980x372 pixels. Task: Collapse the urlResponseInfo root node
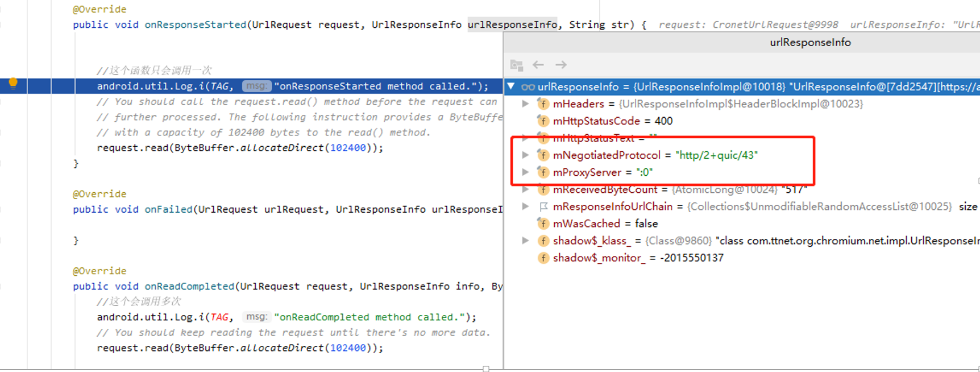click(x=511, y=86)
